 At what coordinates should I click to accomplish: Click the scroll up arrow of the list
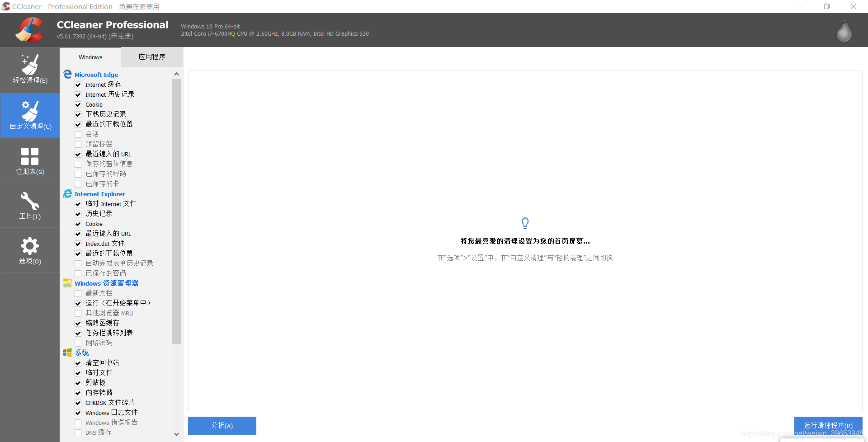176,74
